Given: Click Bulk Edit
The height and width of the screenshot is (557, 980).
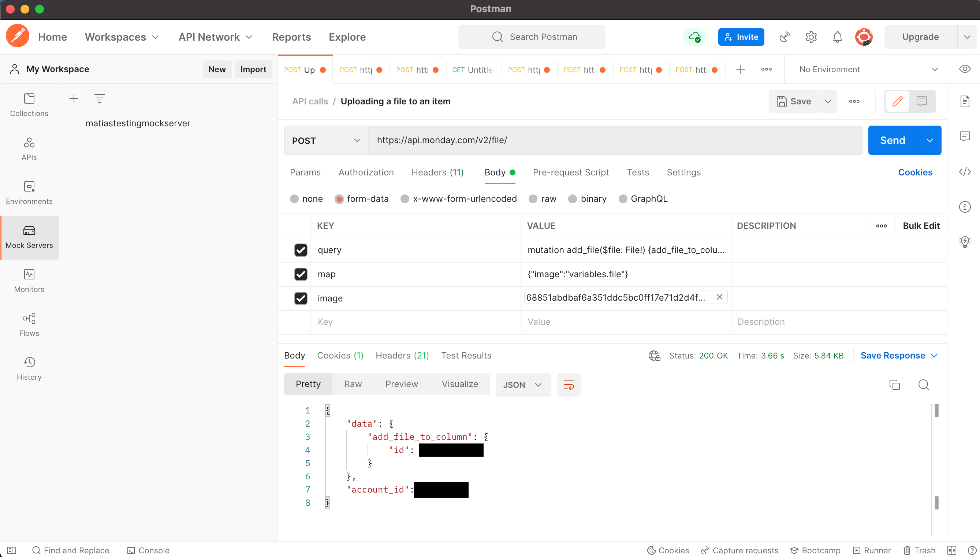Looking at the screenshot, I should click(x=921, y=226).
